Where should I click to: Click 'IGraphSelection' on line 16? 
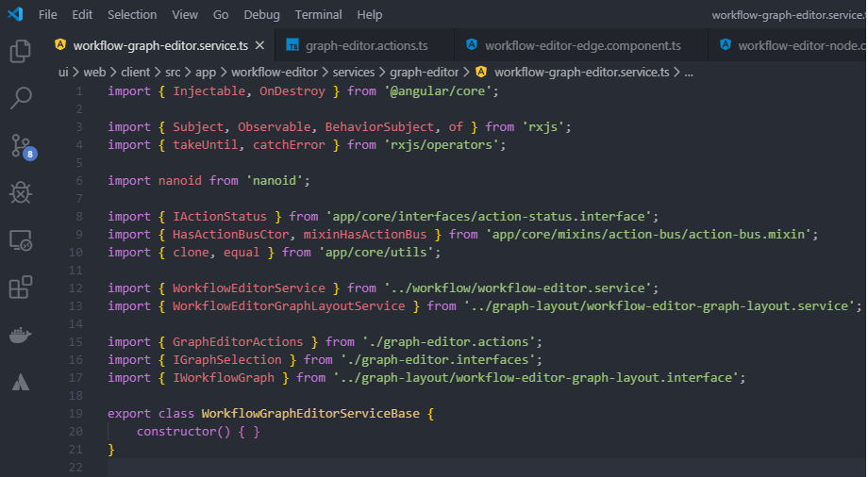tap(227, 360)
